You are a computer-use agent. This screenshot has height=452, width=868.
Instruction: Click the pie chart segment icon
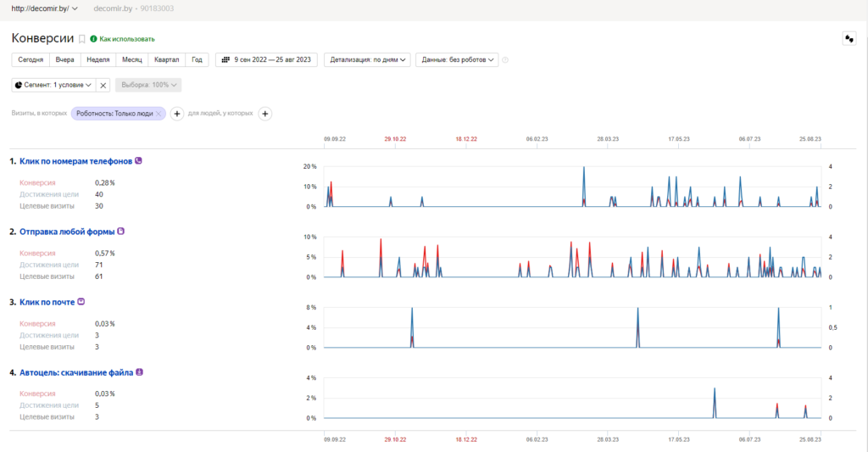tap(19, 86)
